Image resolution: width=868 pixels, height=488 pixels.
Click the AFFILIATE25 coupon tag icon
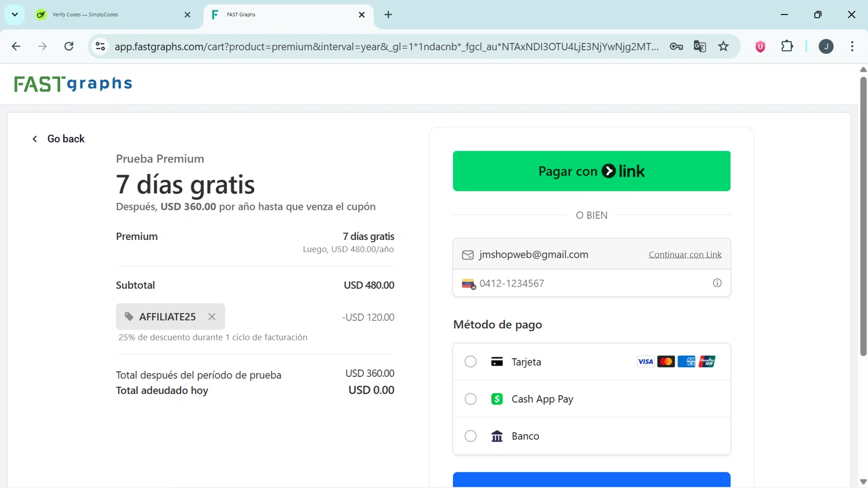tap(129, 316)
